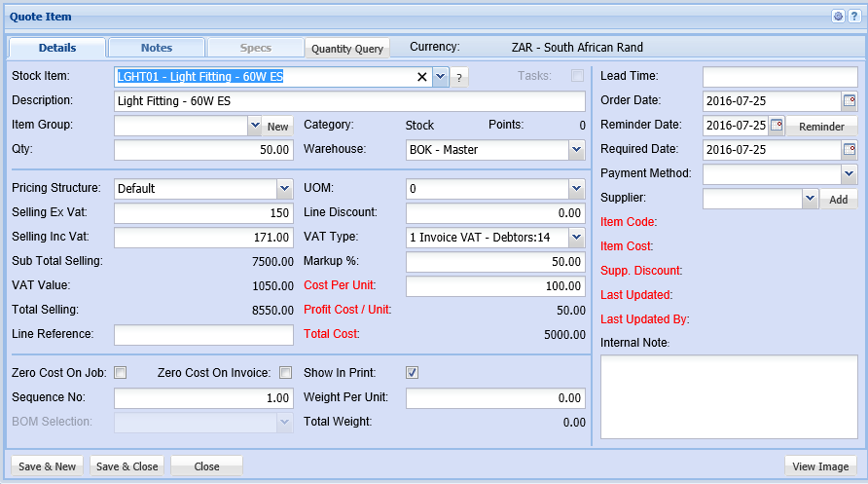This screenshot has height=484, width=868.
Task: Open the help question mark icon in title bar
Action: 853,17
